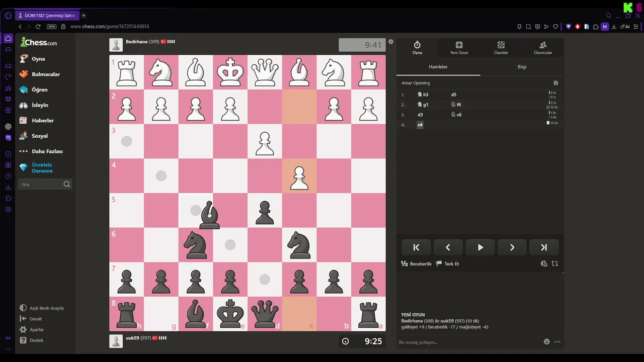Click the chess.com address bar URL
Viewport: 644px width, 362px height.
click(x=110, y=27)
